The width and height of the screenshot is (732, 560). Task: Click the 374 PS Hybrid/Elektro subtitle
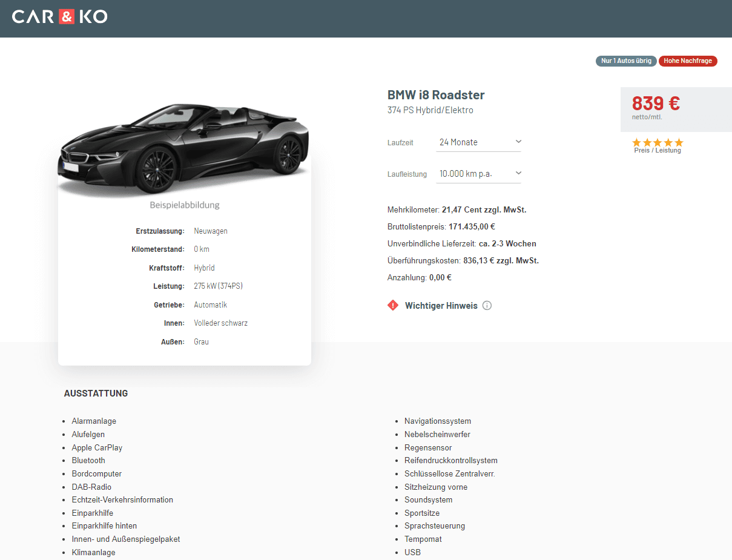[x=430, y=110]
